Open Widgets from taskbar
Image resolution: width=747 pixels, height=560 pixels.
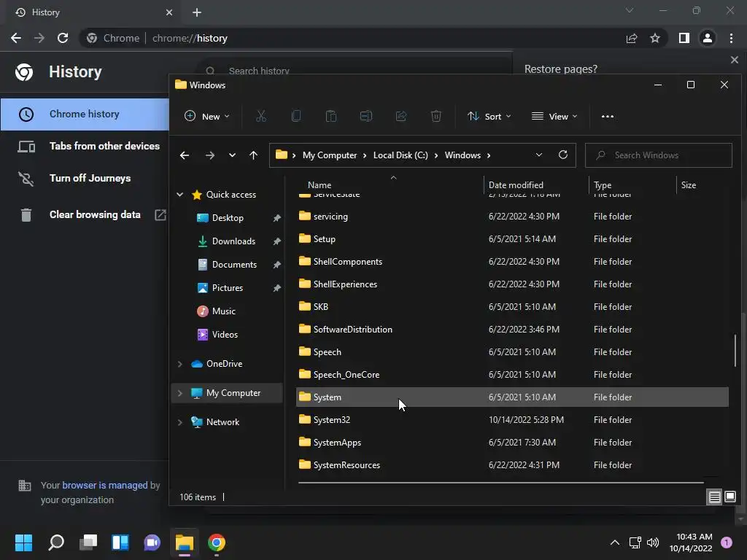pyautogui.click(x=120, y=542)
